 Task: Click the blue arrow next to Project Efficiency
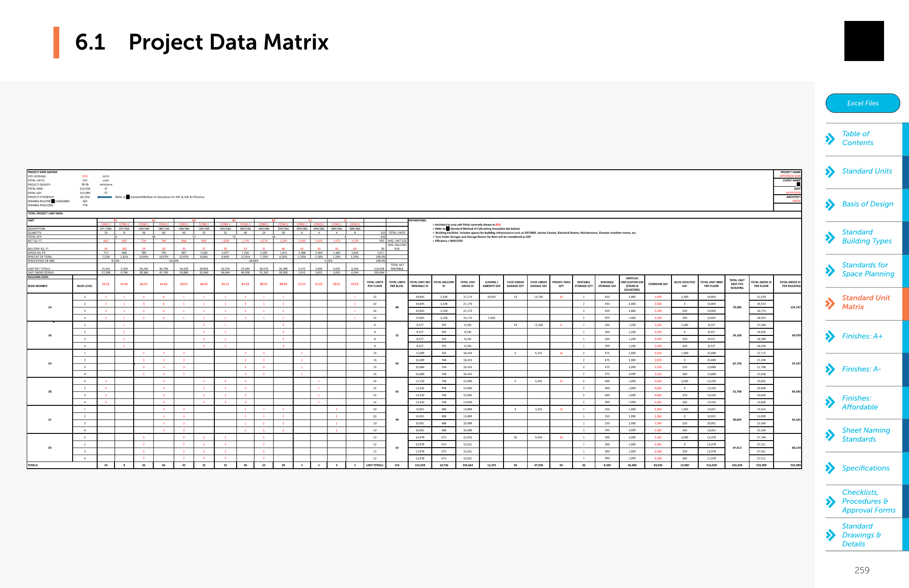click(105, 197)
